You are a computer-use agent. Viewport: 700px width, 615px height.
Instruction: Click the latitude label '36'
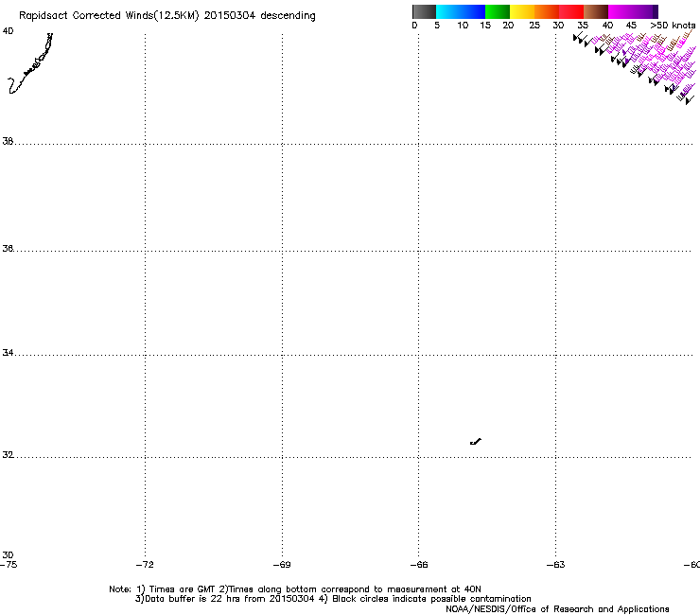8,248
